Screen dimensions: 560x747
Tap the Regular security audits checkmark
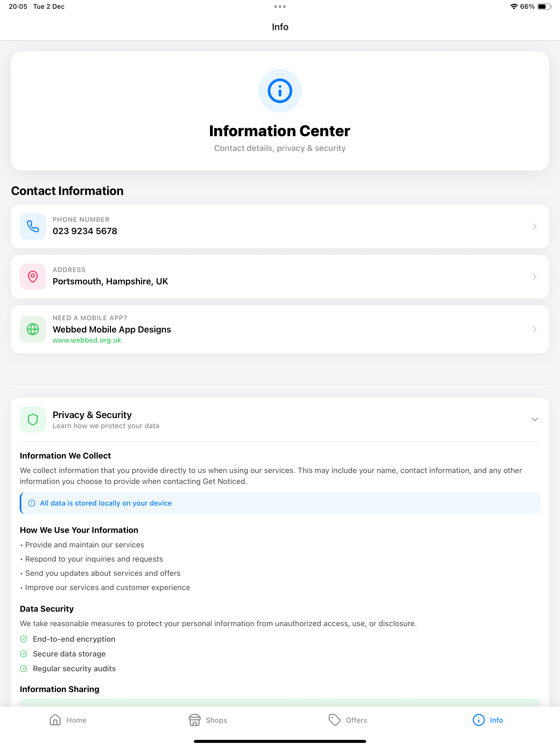[x=24, y=668]
